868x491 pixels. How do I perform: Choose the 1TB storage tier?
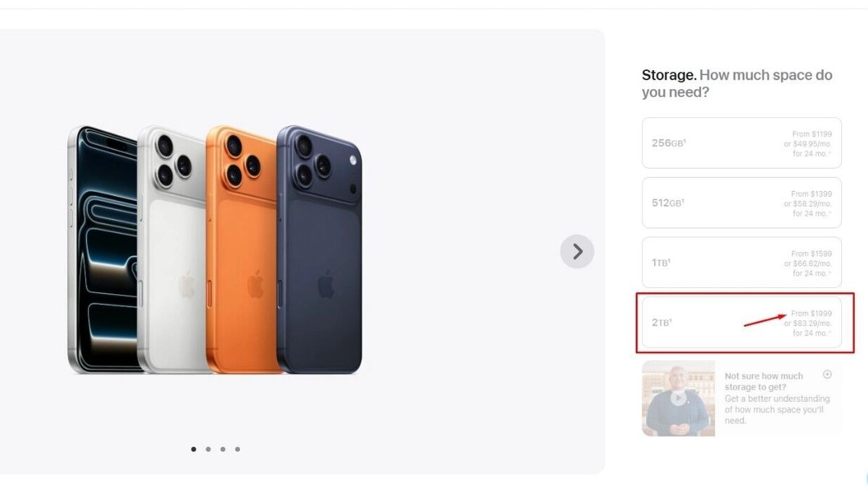coord(741,262)
